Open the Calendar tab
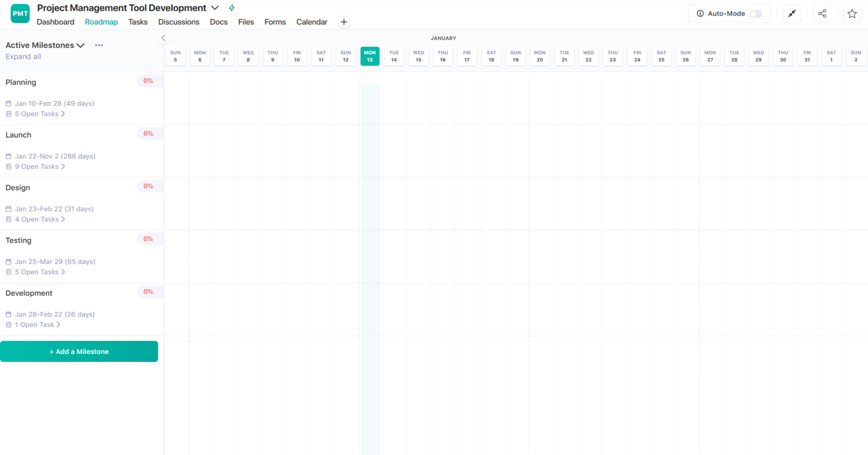Viewport: 868px width, 455px height. pyautogui.click(x=311, y=22)
